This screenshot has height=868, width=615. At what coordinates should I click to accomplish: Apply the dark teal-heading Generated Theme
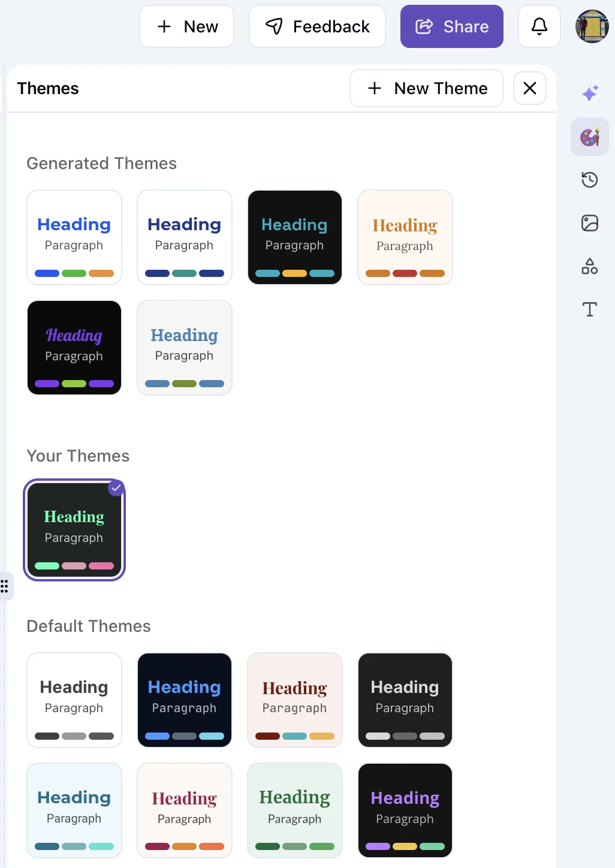click(x=294, y=237)
